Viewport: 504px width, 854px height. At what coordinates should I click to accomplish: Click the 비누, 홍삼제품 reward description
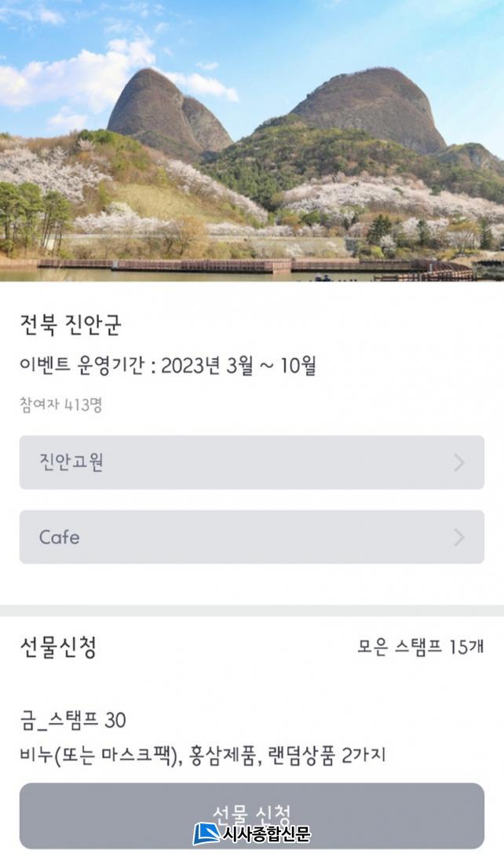point(203,756)
